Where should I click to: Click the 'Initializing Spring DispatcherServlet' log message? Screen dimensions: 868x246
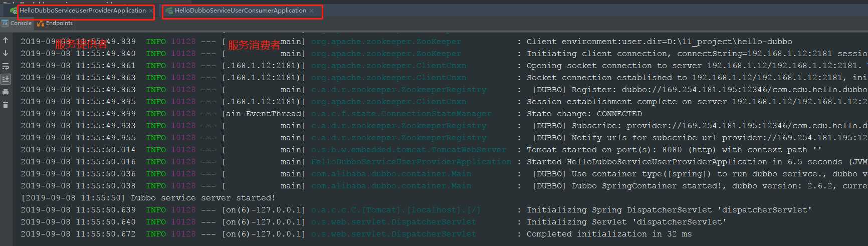669,210
